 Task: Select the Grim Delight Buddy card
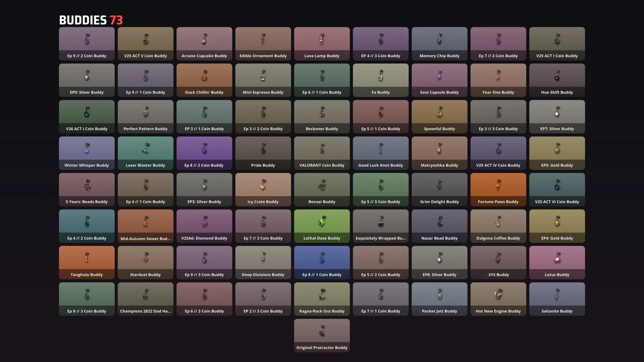point(439,190)
